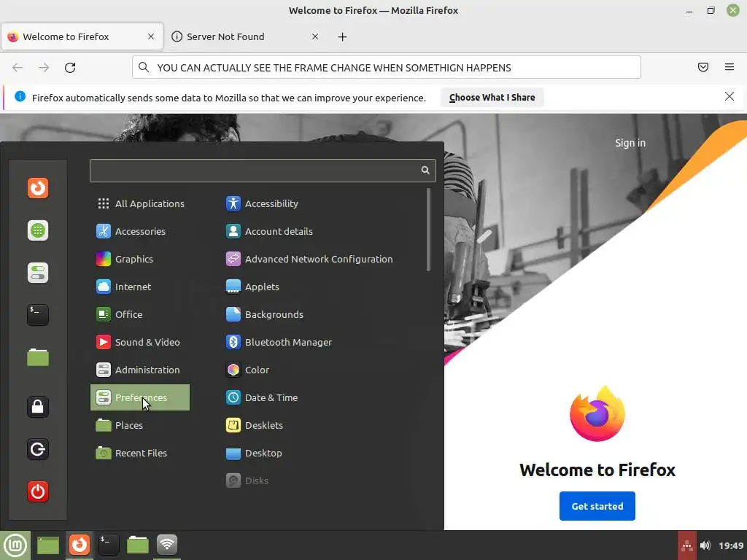Activate Firefox in the taskbar
This screenshot has width=747, height=560.
[79, 545]
